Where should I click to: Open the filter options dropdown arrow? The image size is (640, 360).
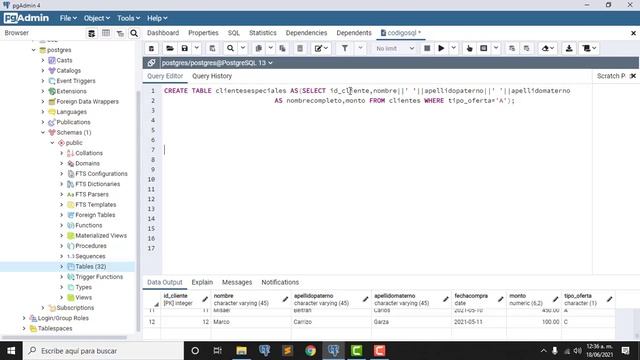[x=360, y=49]
